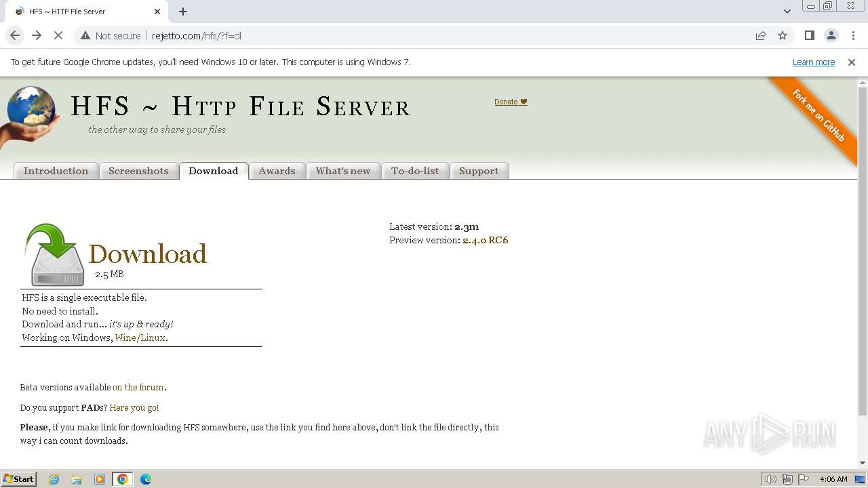The width and height of the screenshot is (868, 488).
Task: Open a new tab with plus button
Action: [x=183, y=12]
